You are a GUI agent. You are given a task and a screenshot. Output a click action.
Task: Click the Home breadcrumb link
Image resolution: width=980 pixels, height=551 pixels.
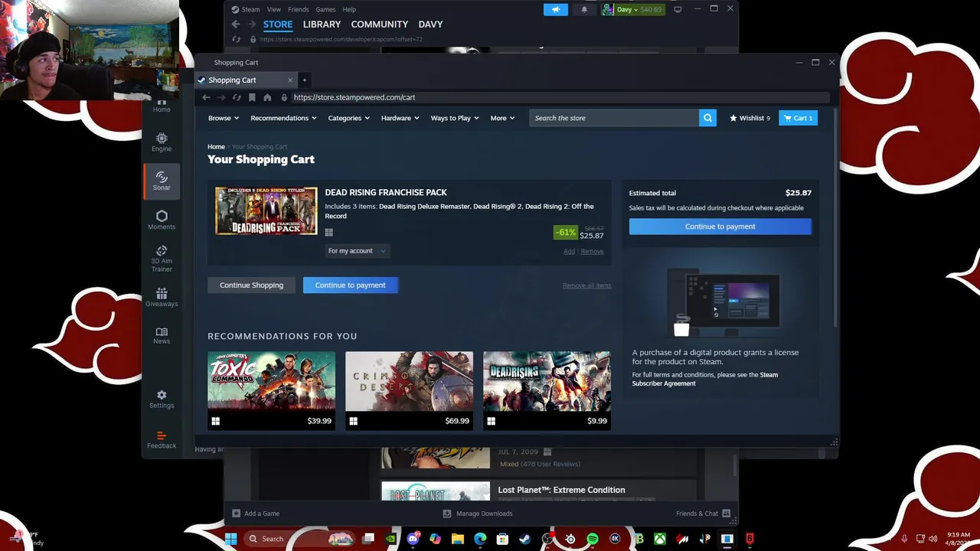click(216, 146)
